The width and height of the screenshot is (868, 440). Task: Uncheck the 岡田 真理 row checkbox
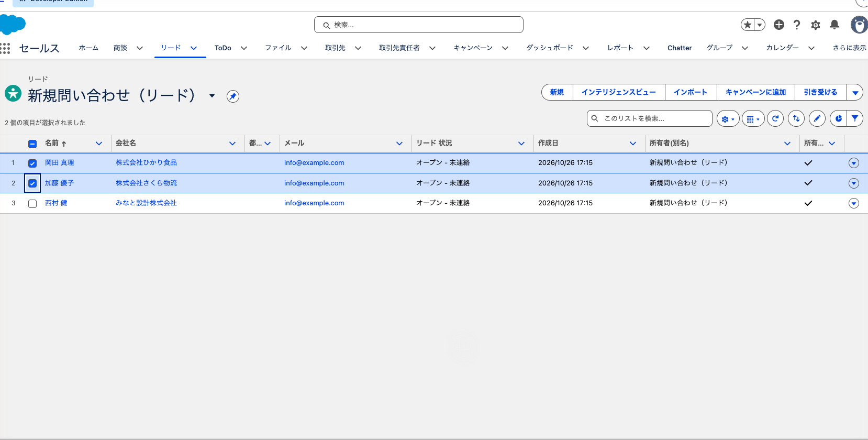click(x=32, y=163)
